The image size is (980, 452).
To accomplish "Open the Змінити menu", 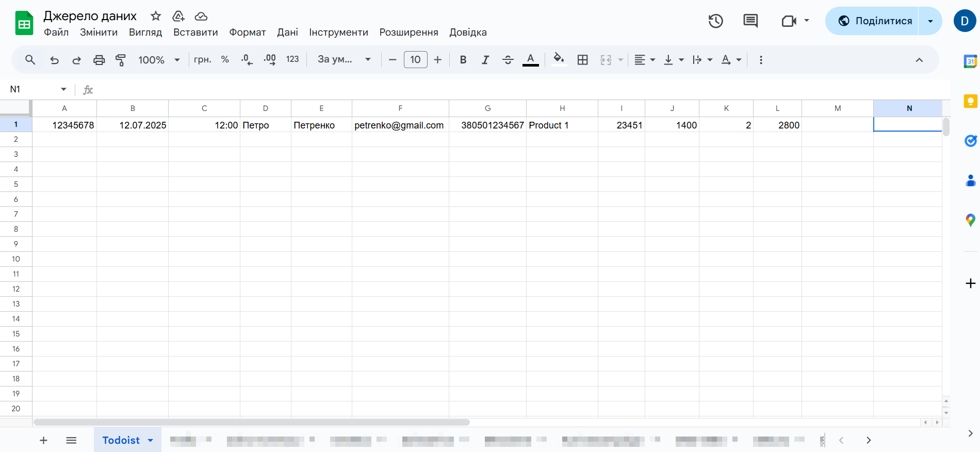I will 99,33.
